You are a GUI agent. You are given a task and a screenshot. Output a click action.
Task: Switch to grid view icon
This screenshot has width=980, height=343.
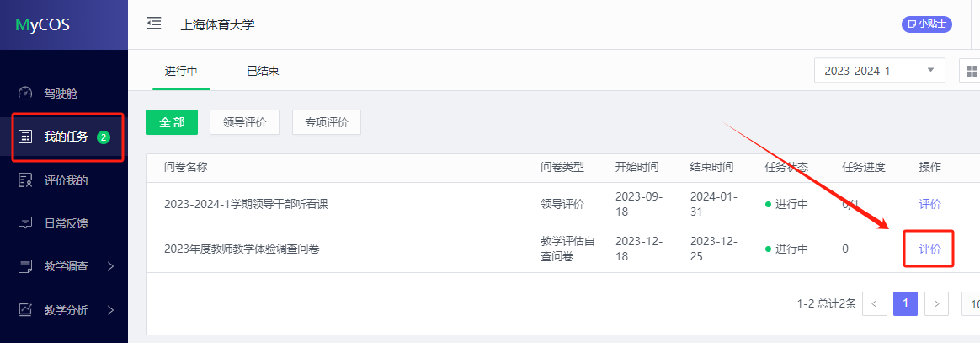coord(971,71)
